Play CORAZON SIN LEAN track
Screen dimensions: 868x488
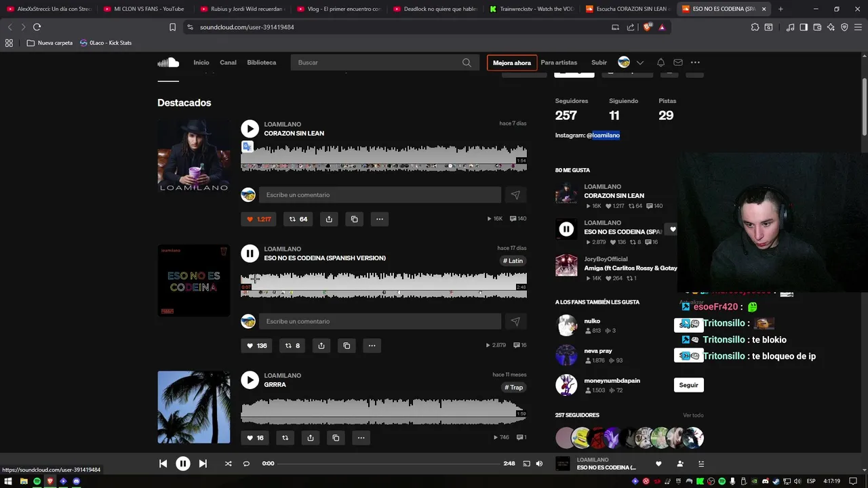tap(250, 129)
